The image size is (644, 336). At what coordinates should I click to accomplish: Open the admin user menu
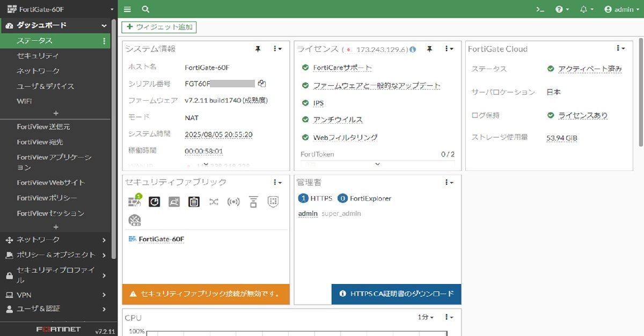tap(622, 9)
